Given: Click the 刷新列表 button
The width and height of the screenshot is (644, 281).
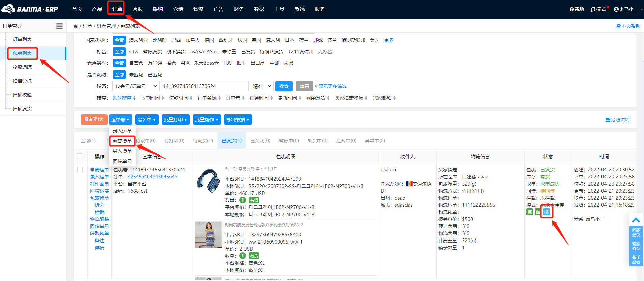Looking at the screenshot, I should click(x=94, y=120).
